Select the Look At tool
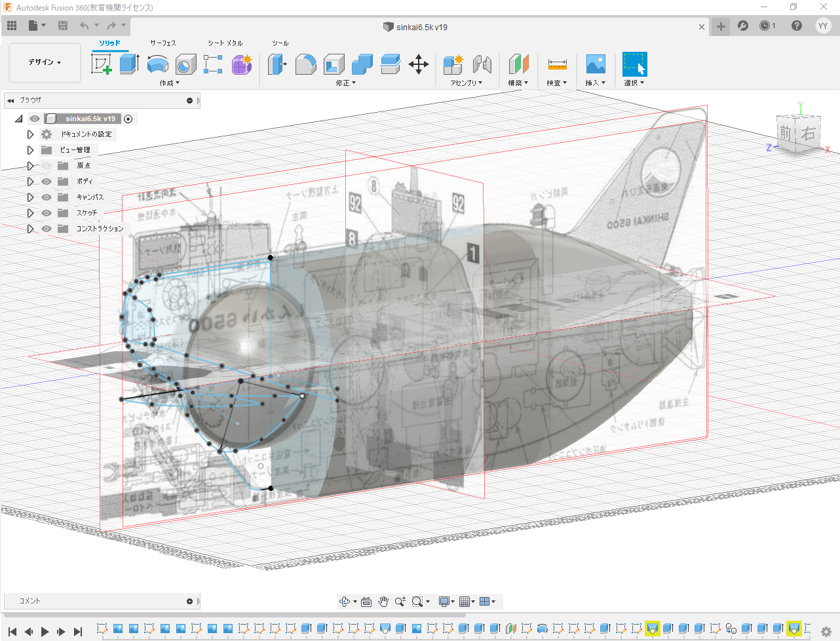 pyautogui.click(x=366, y=602)
